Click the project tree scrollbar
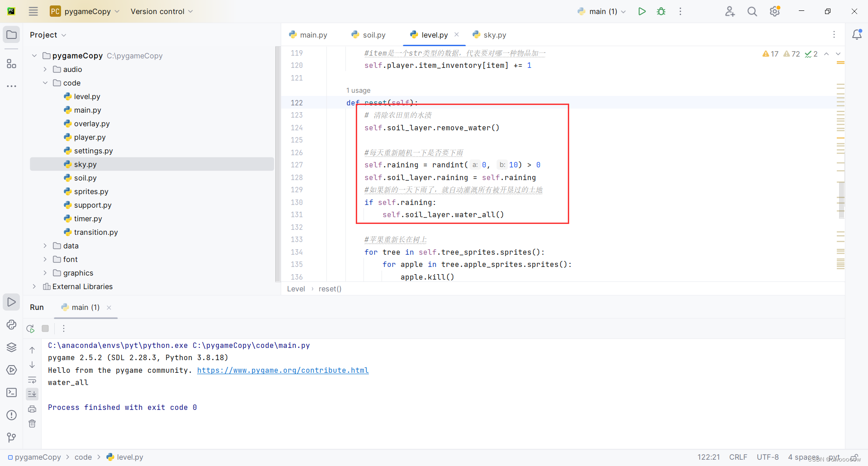The image size is (868, 466). pyautogui.click(x=278, y=164)
